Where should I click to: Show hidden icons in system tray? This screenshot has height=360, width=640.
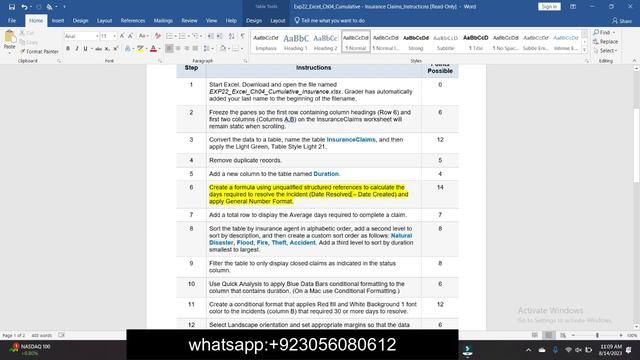[529, 350]
